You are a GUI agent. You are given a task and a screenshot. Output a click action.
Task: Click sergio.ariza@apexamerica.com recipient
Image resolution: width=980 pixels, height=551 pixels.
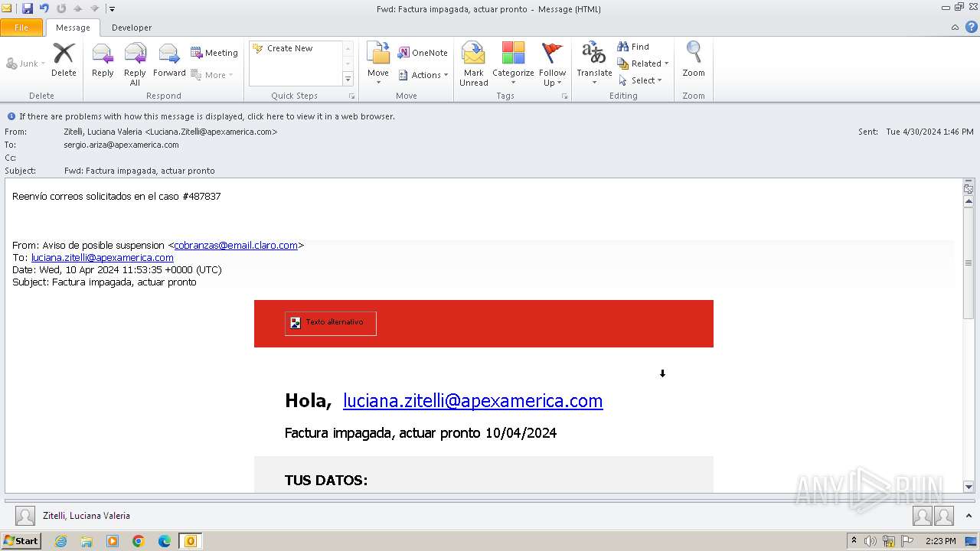pyautogui.click(x=121, y=145)
